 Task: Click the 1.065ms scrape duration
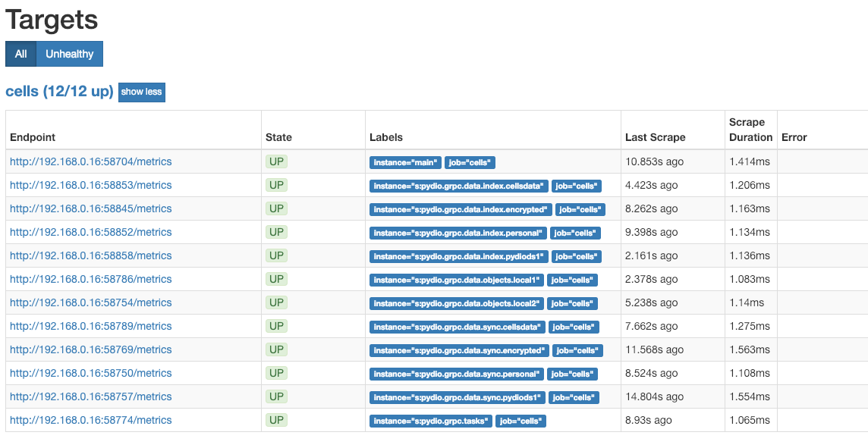(x=750, y=421)
